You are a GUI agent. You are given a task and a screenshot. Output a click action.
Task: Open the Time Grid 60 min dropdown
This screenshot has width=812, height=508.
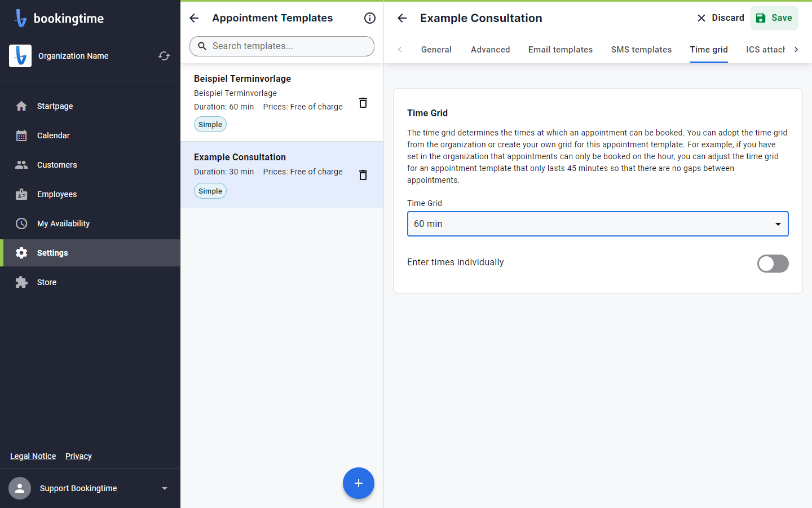click(x=598, y=224)
